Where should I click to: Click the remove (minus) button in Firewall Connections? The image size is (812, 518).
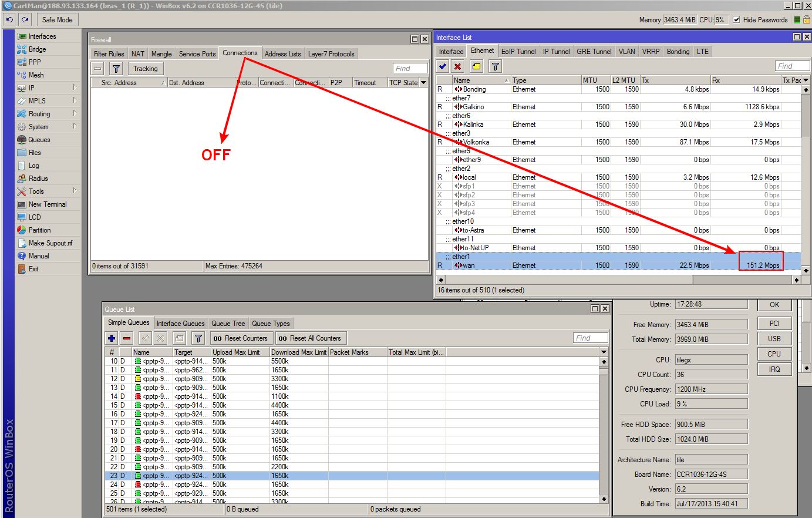[97, 69]
